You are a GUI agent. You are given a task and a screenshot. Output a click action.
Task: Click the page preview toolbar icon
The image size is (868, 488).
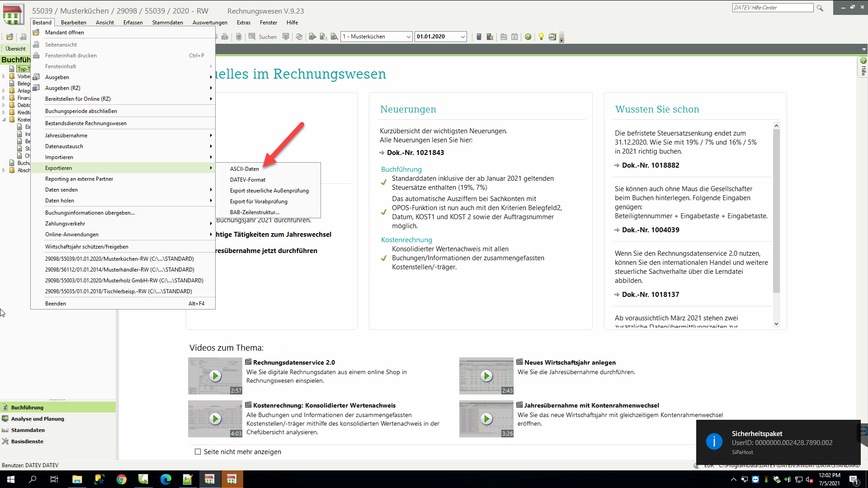(x=238, y=37)
